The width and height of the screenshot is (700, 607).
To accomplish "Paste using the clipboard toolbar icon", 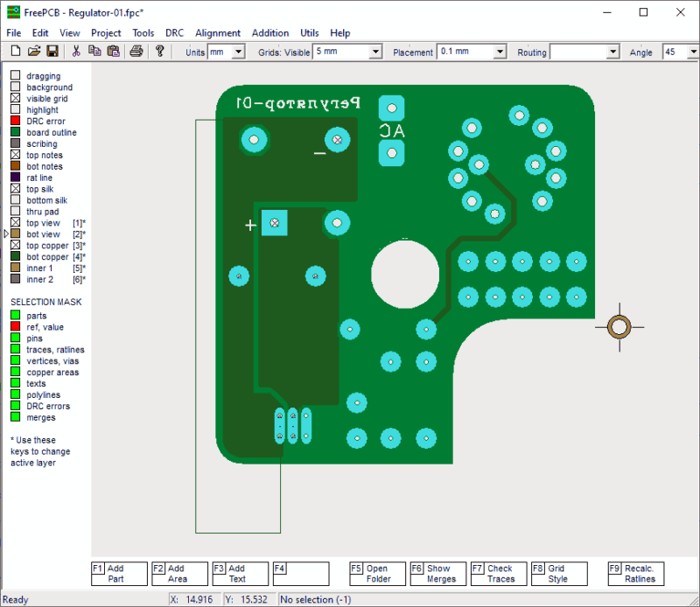I will click(114, 52).
